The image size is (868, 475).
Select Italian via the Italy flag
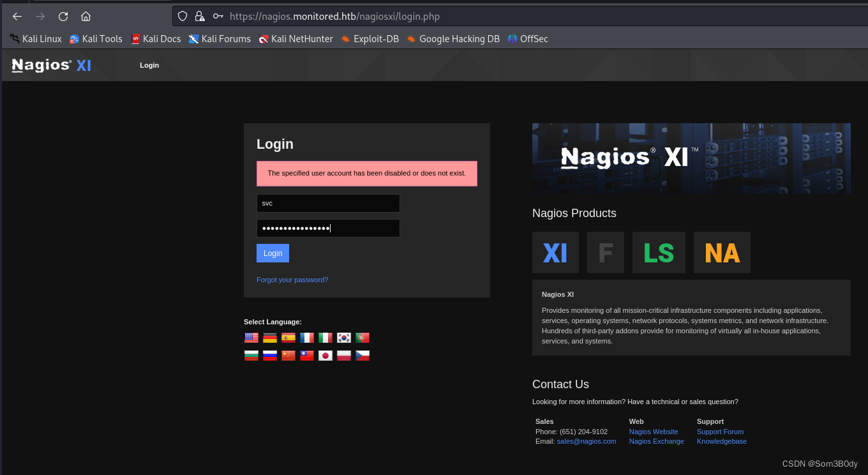click(325, 338)
